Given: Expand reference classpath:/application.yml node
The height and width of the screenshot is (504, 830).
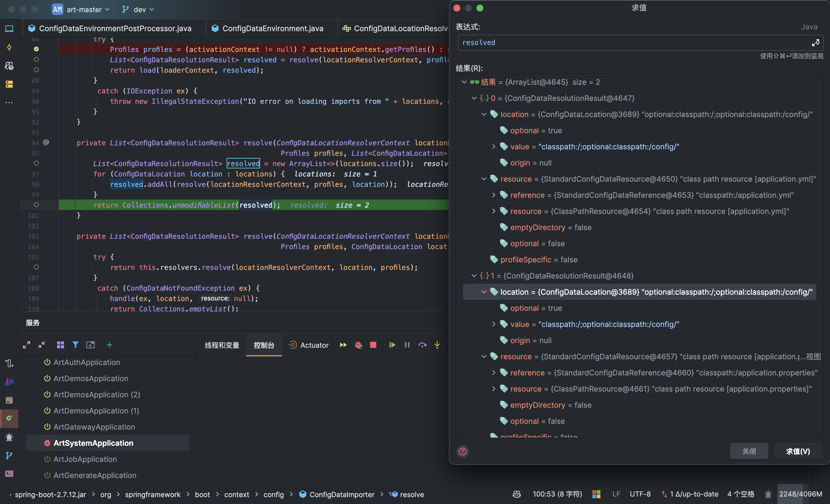Looking at the screenshot, I should (x=493, y=195).
